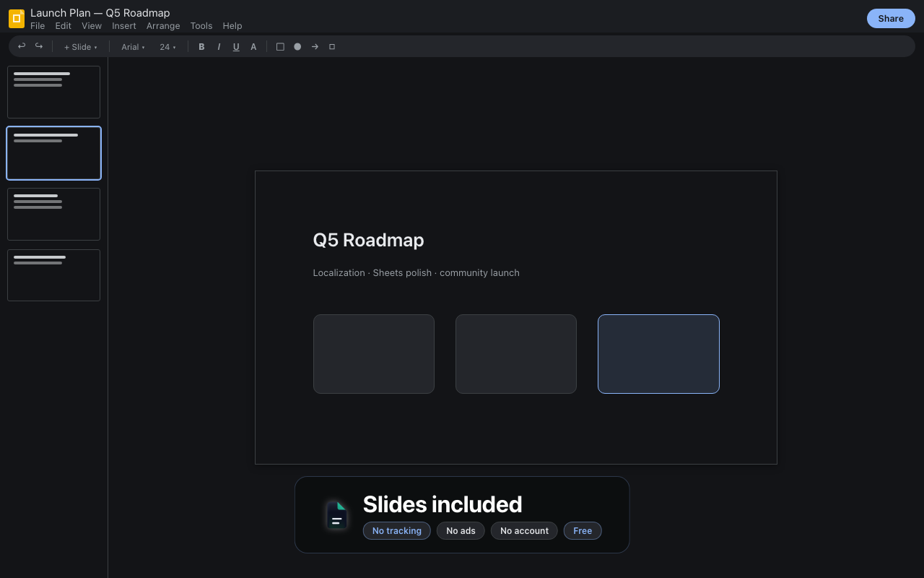
Task: Select the blue-outlined card on the slide
Action: 658,354
